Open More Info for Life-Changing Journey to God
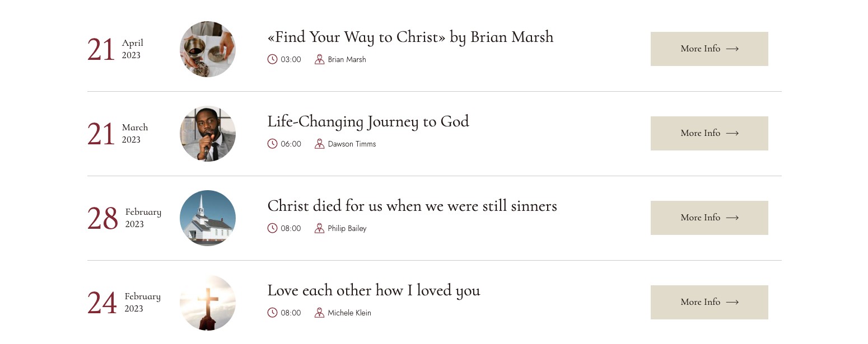This screenshot has height=344, width=868. 709,133
